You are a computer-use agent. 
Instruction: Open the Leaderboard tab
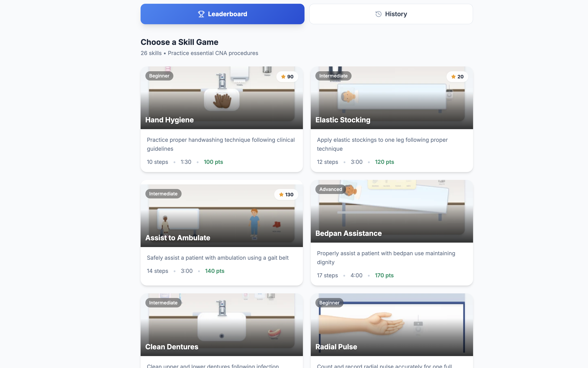tap(222, 14)
